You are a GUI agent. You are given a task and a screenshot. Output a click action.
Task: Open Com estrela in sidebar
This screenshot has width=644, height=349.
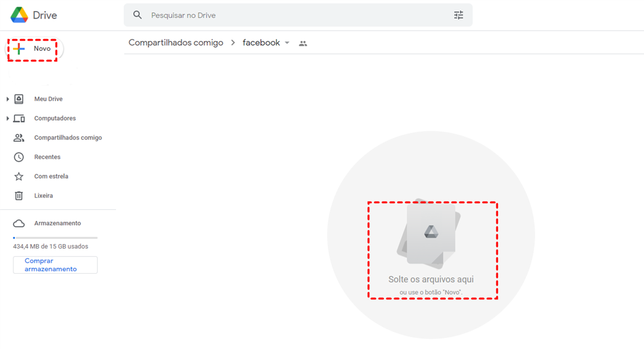(52, 176)
